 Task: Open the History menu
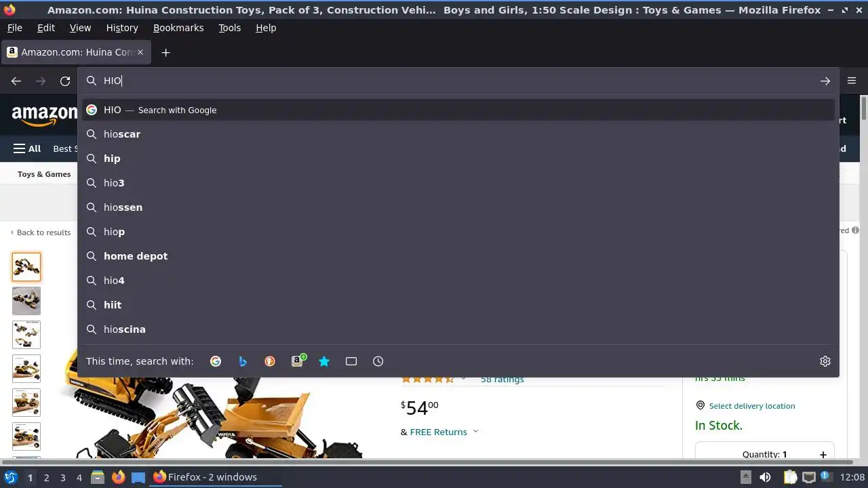click(x=122, y=28)
